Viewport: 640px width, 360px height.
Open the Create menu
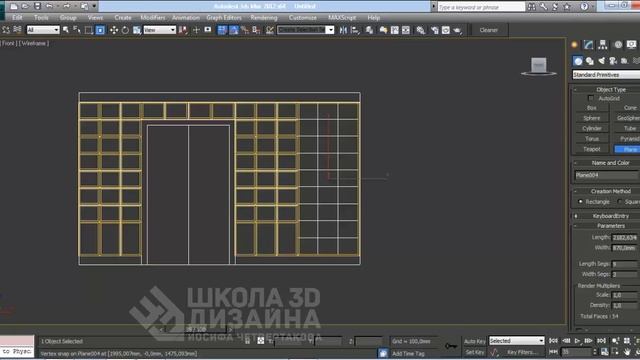123,18
